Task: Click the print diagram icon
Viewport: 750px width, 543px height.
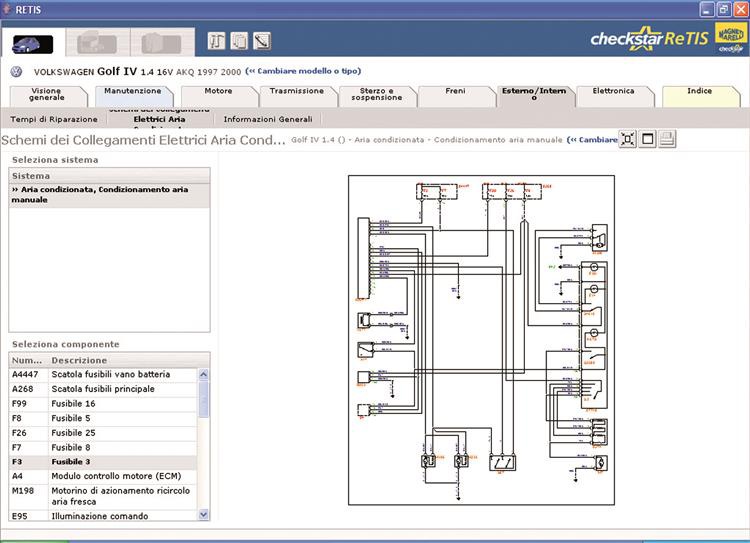Action: [668, 139]
